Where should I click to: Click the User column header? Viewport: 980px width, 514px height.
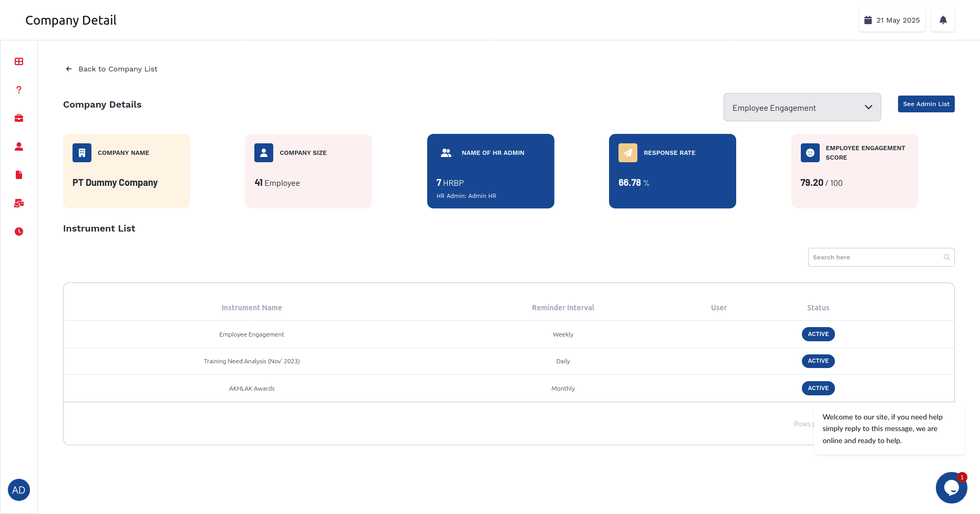pyautogui.click(x=719, y=308)
